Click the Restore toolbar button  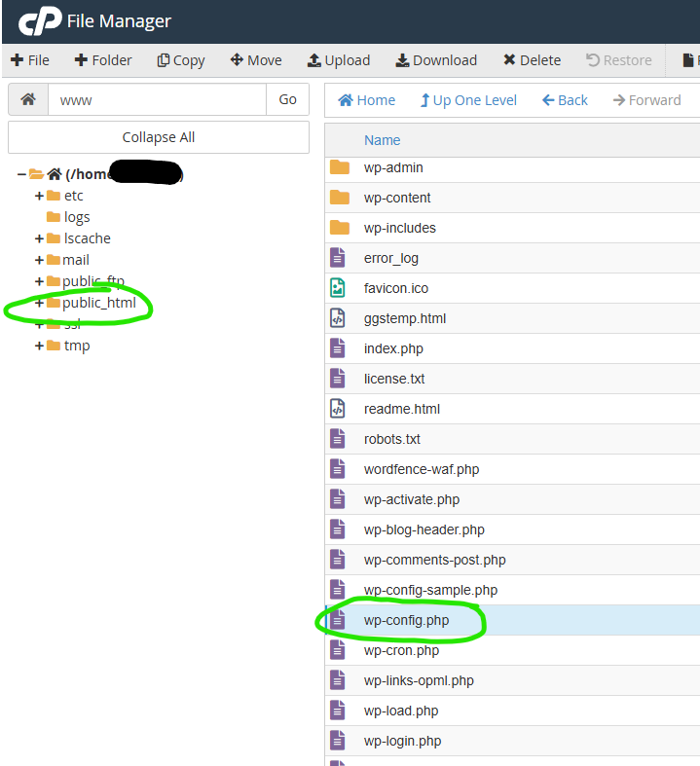pyautogui.click(x=619, y=60)
